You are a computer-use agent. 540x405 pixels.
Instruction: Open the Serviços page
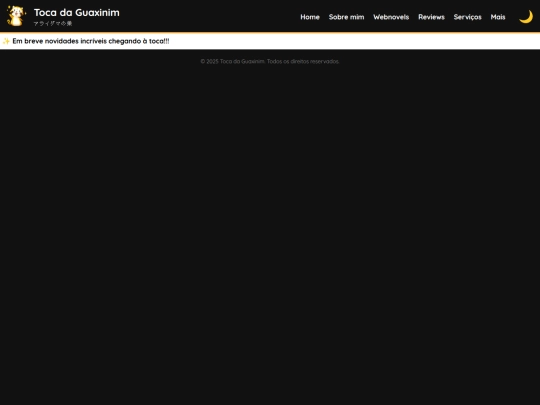click(467, 17)
